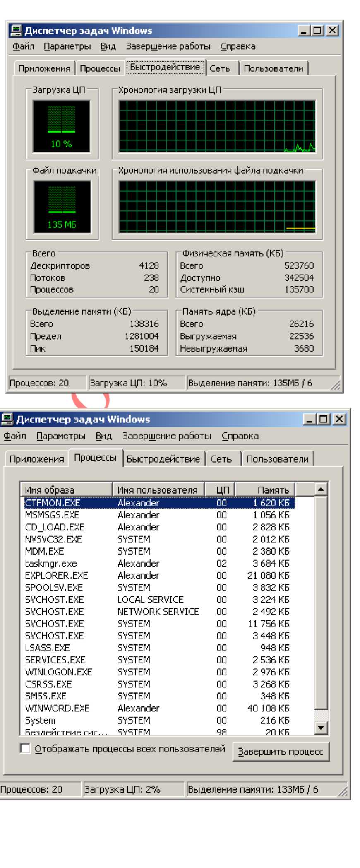Open Справка menu in upper window
Screen dimensions: 360x868
click(x=238, y=46)
